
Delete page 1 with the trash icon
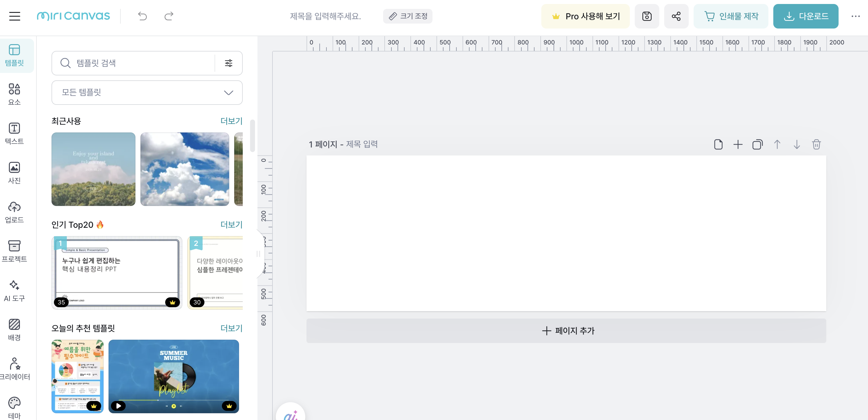[817, 144]
